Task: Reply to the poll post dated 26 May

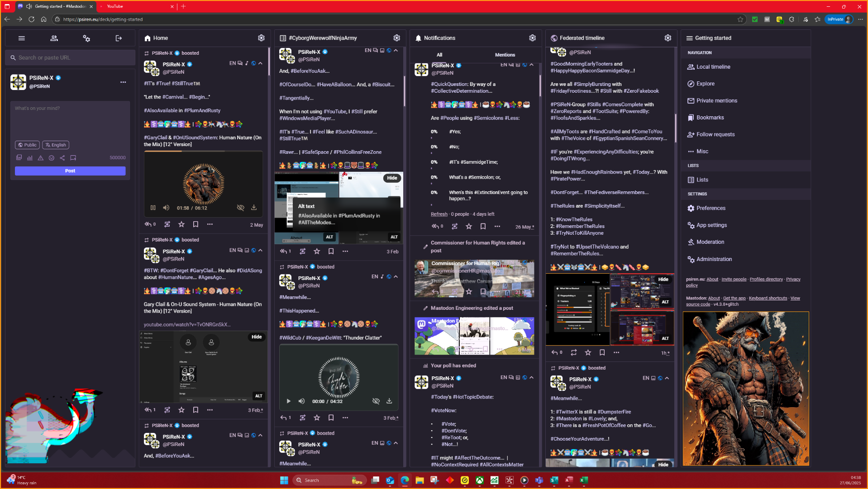Action: click(435, 226)
